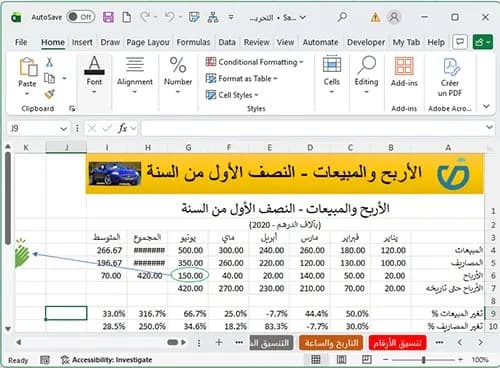Click the Cut scissors icon
Image resolution: width=500 pixels, height=368 pixels.
[49, 62]
